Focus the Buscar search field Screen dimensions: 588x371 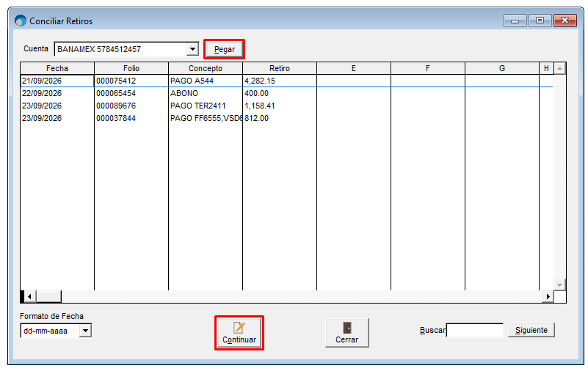tap(475, 330)
